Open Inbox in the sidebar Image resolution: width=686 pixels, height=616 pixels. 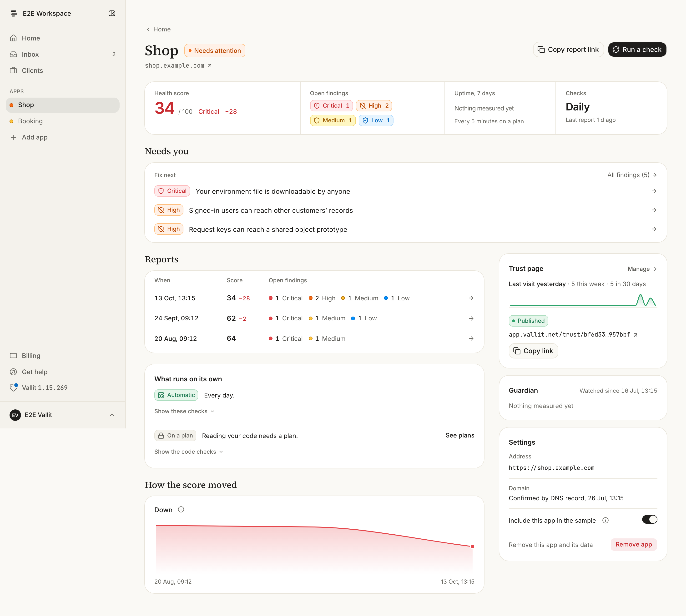pyautogui.click(x=63, y=55)
